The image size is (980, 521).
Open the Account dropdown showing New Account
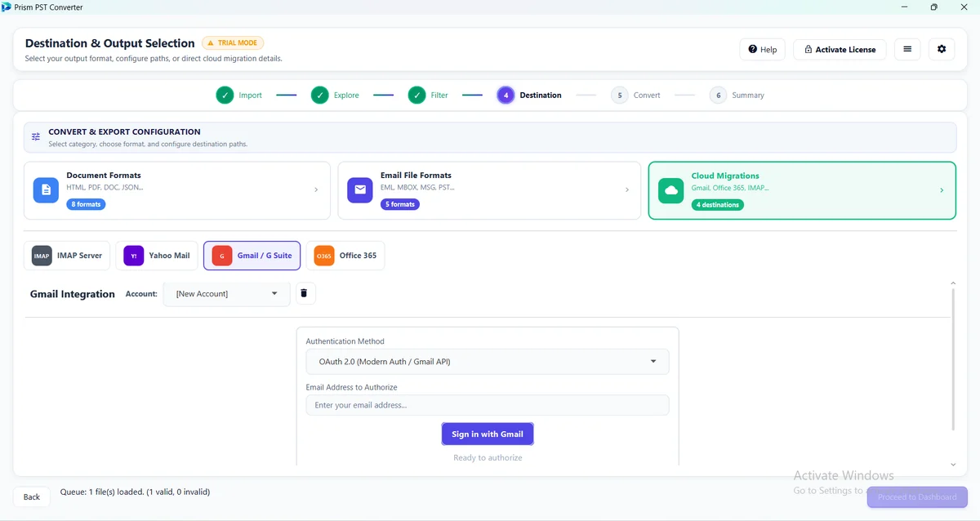227,293
